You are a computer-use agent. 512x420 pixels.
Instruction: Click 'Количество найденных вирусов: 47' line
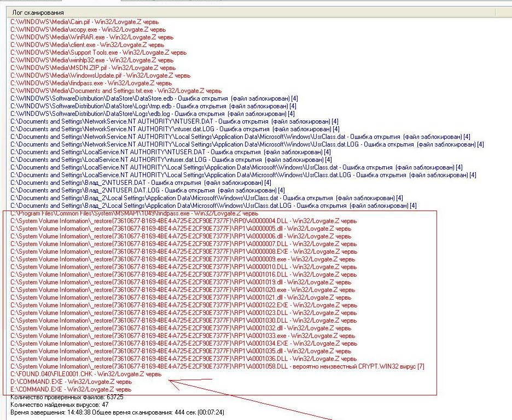[60, 405]
